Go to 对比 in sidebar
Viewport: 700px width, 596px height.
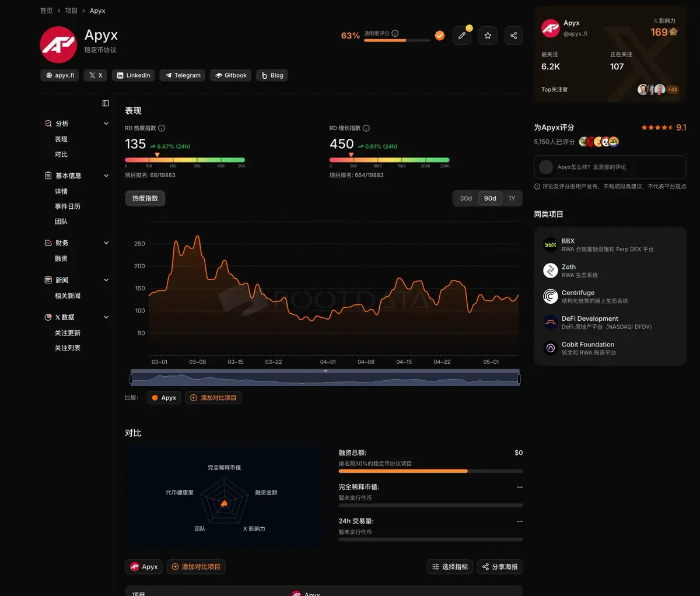tap(61, 155)
